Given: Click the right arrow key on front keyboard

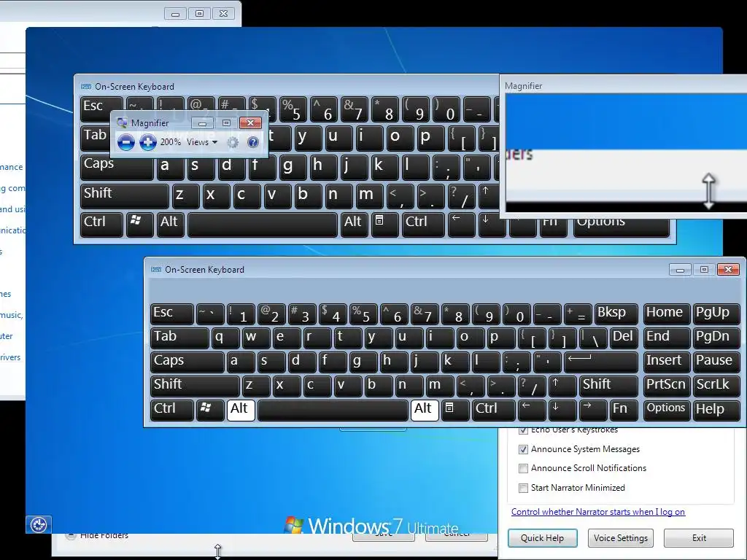Looking at the screenshot, I should click(594, 410).
